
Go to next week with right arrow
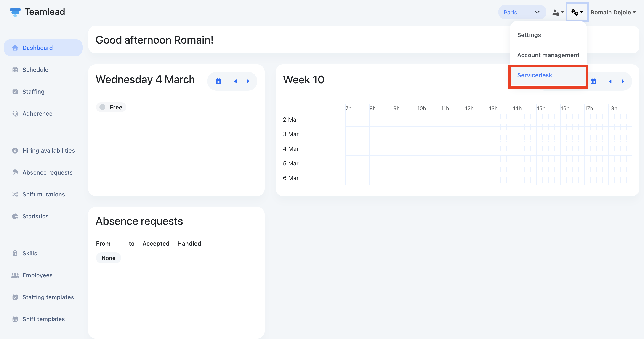tap(623, 81)
